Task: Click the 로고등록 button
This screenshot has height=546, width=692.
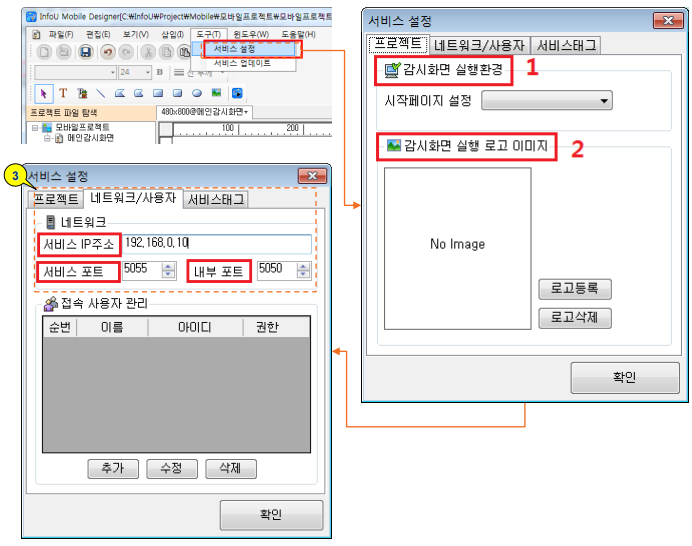Action: (575, 289)
